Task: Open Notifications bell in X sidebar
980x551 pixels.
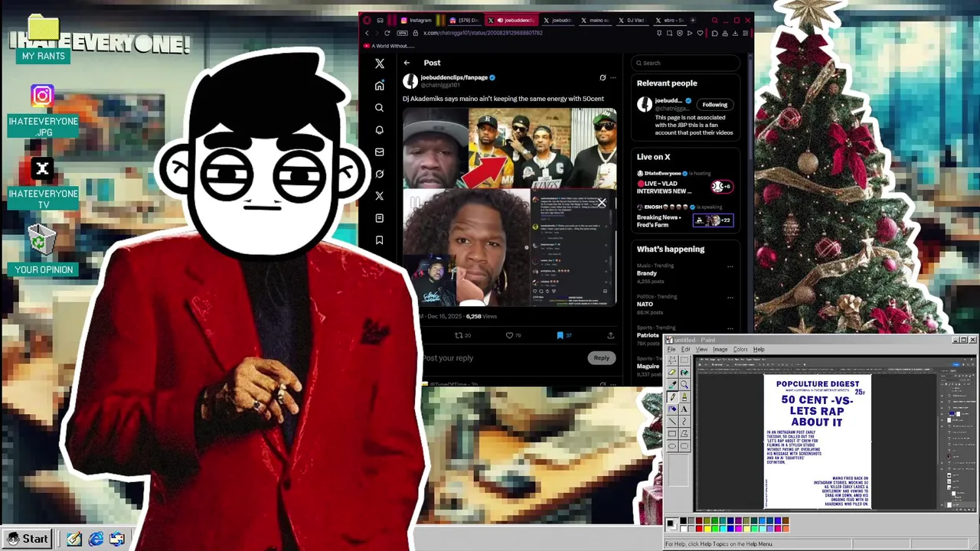Action: tap(379, 130)
